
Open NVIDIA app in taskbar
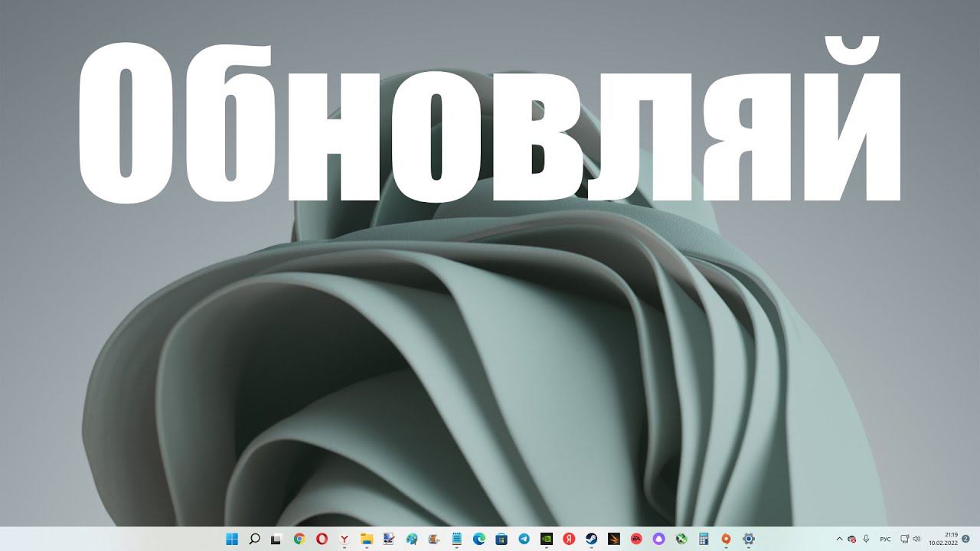(547, 539)
